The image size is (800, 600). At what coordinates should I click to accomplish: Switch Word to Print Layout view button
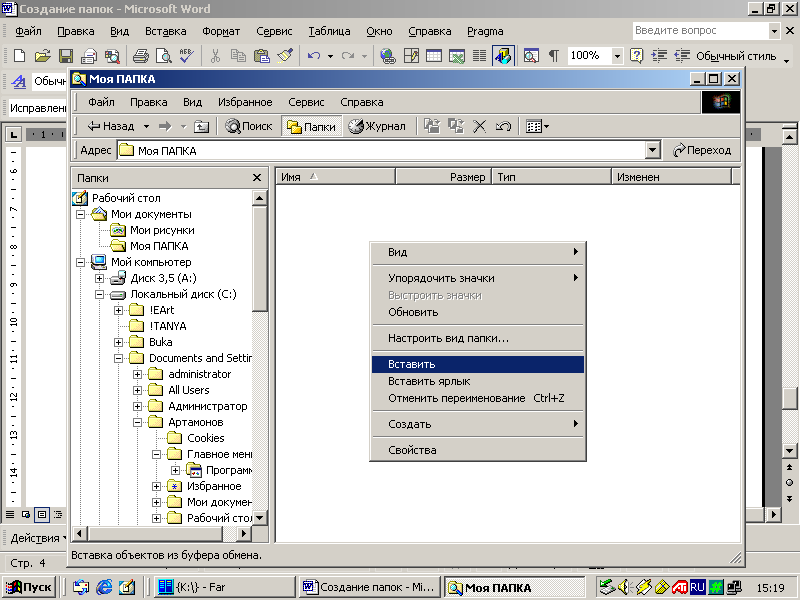42,514
